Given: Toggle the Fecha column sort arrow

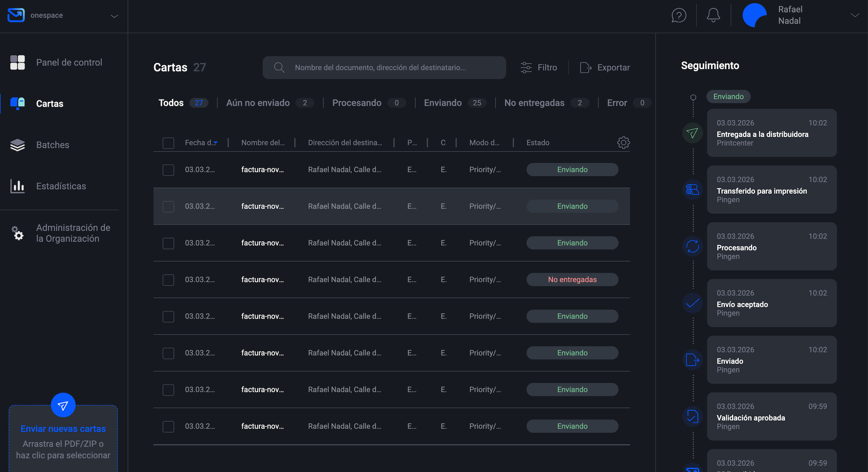Looking at the screenshot, I should [216, 143].
